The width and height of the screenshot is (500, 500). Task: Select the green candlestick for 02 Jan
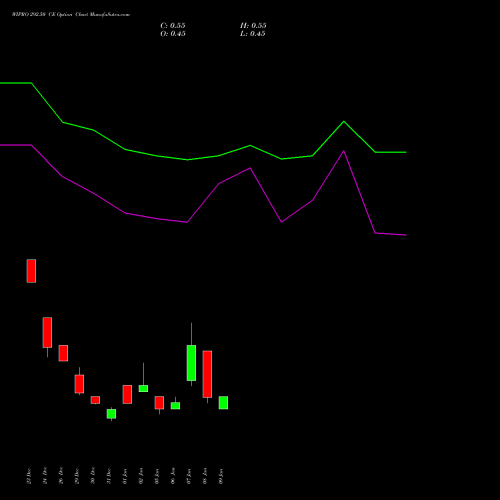tap(143, 388)
